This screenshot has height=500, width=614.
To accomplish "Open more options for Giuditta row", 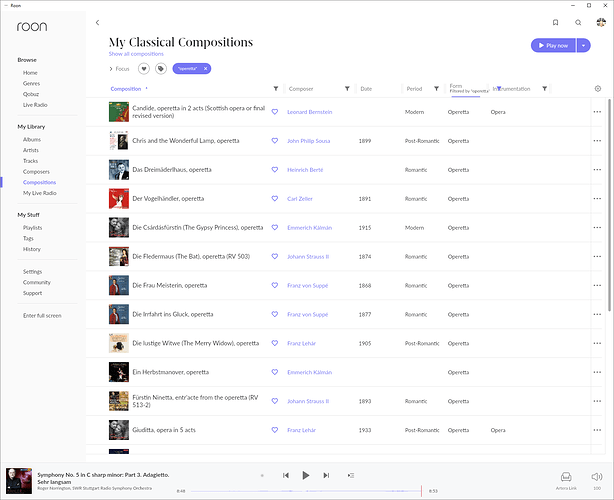I will click(597, 430).
